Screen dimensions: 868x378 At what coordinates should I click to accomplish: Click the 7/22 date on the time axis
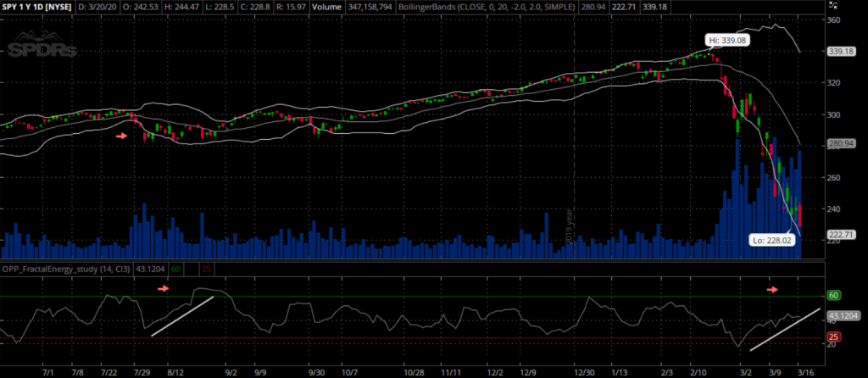(x=109, y=372)
